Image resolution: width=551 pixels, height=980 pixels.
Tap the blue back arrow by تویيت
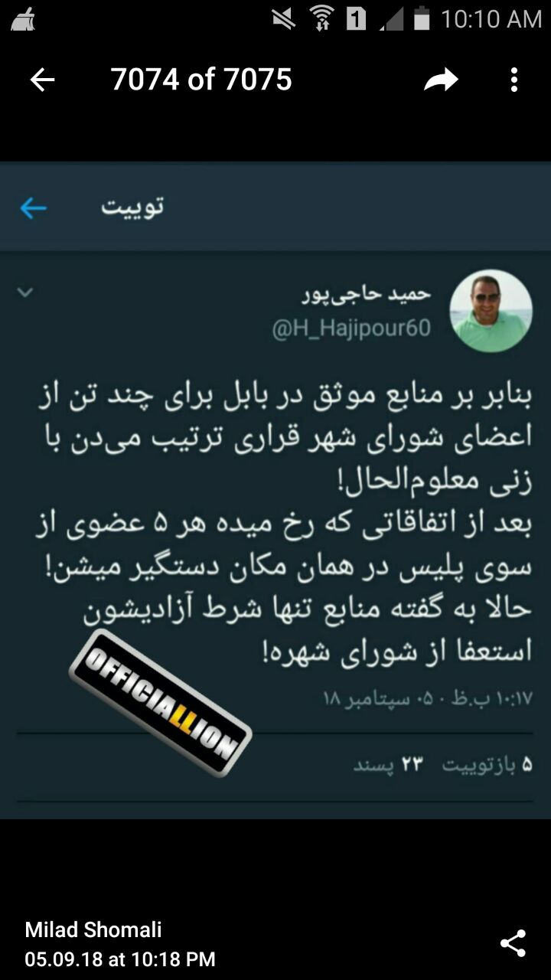tap(34, 207)
